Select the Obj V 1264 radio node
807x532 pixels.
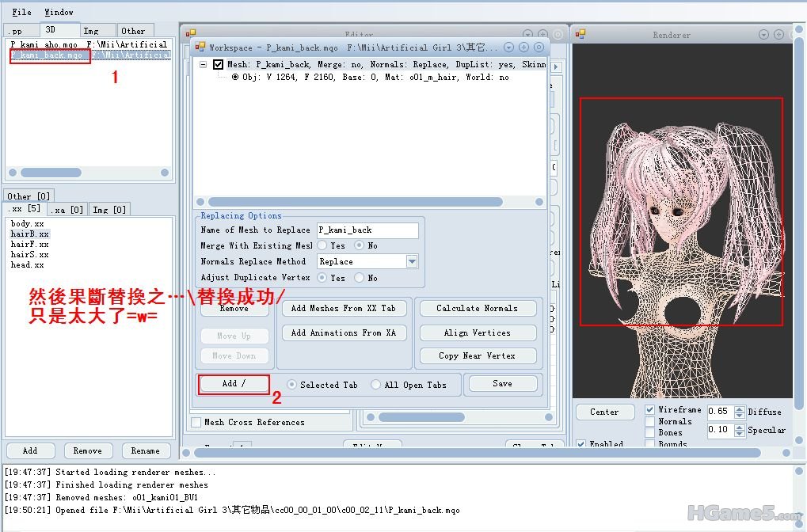pos(234,77)
